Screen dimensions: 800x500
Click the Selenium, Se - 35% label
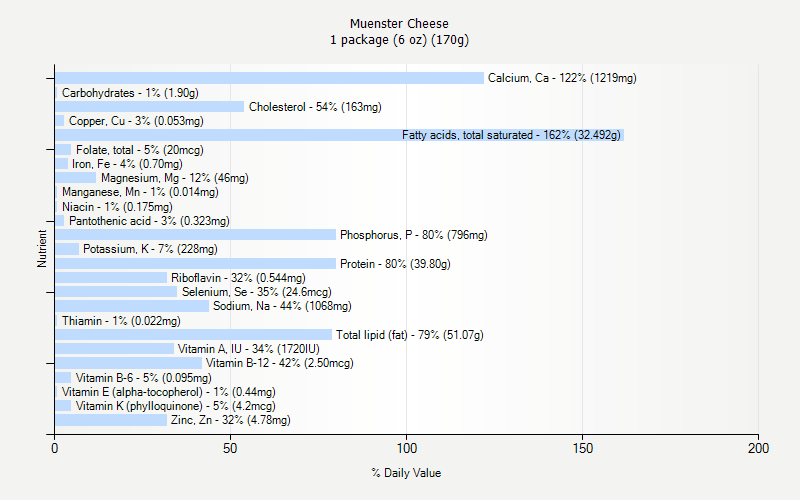(257, 292)
